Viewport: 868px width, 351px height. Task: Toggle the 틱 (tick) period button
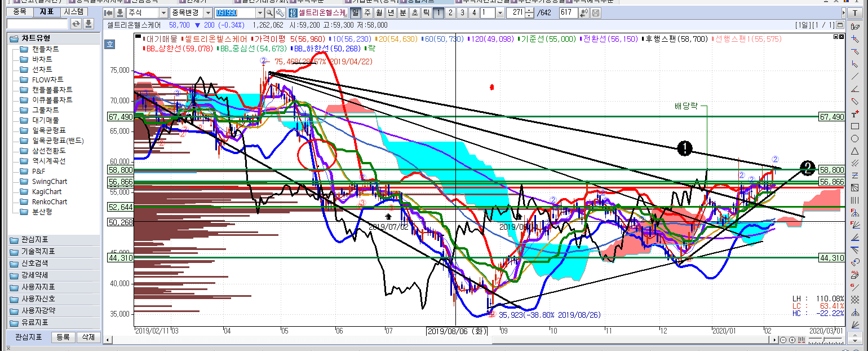point(426,12)
